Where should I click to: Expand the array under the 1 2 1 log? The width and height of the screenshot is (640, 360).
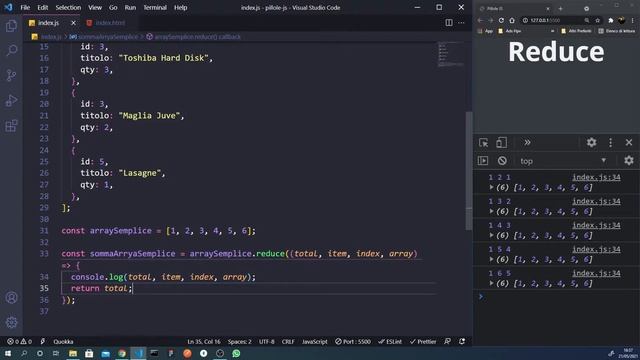pos(491,187)
